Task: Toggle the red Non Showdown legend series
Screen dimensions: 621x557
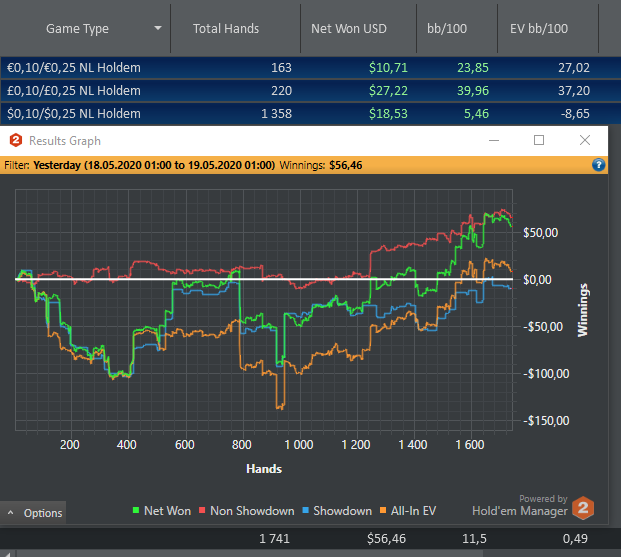Action: tap(246, 511)
